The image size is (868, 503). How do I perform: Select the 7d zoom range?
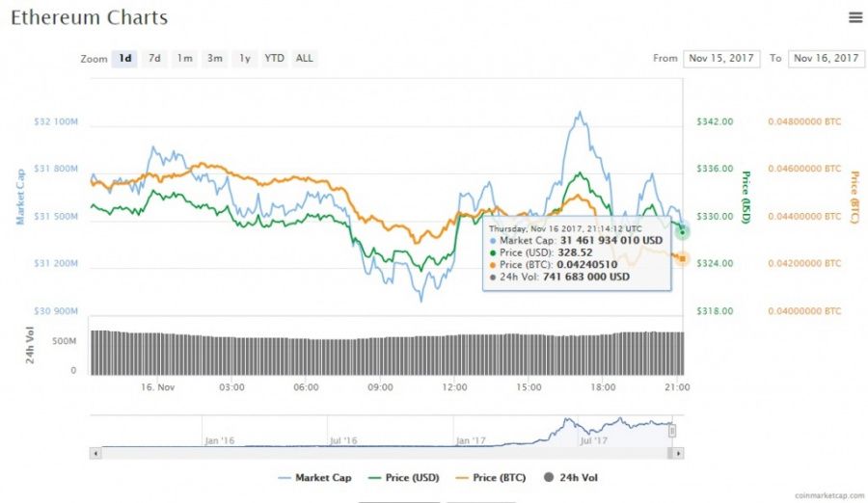(x=154, y=58)
